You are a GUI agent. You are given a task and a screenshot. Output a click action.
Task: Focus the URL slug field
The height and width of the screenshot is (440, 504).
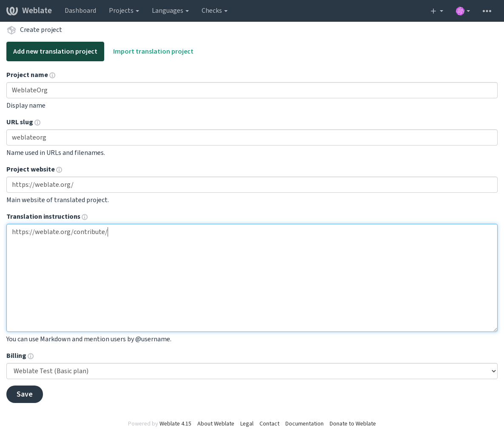(252, 138)
